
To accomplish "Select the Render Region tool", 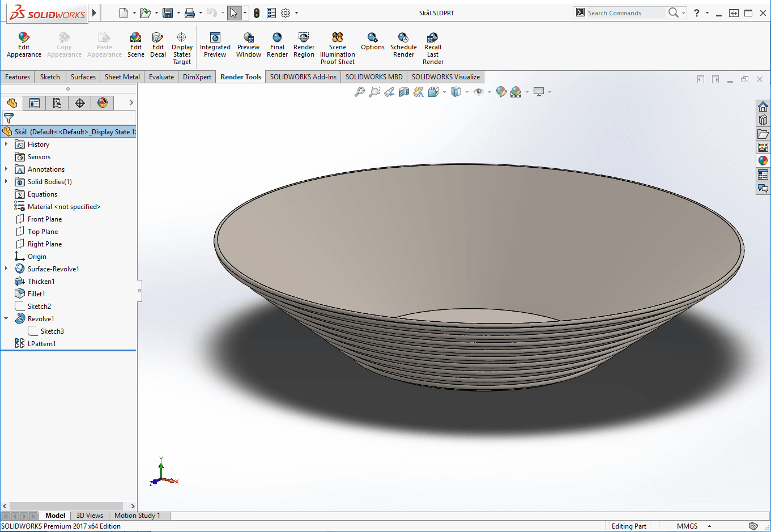I will point(304,38).
